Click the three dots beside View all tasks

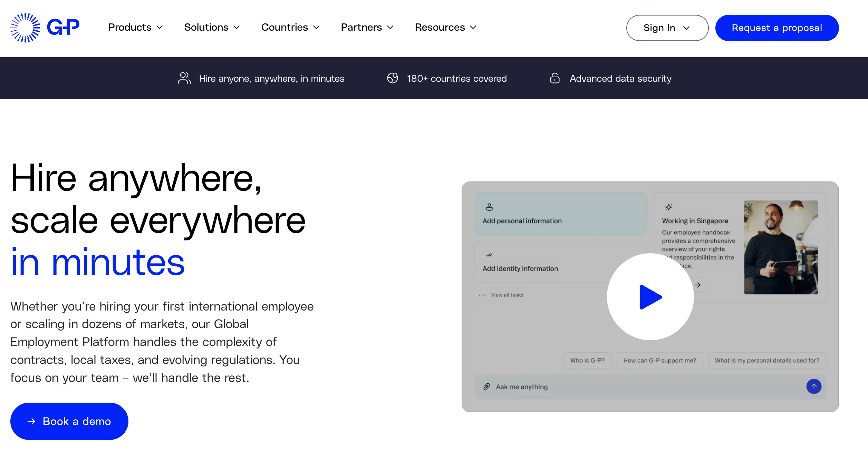coord(482,295)
